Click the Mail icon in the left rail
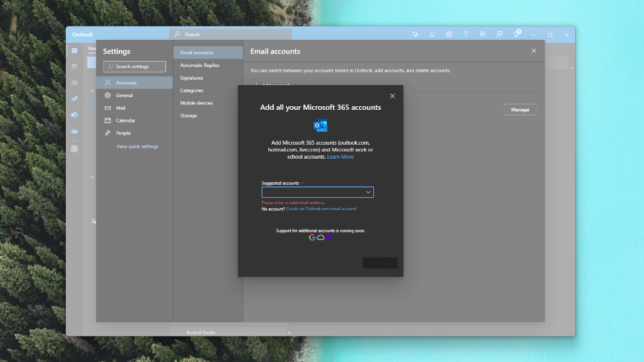This screenshot has width=644, height=362. tap(74, 51)
